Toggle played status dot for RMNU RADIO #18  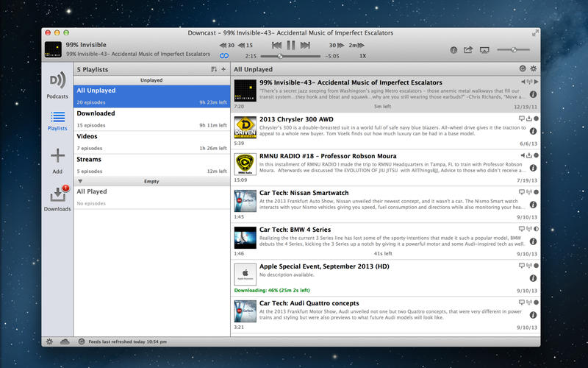537,155
